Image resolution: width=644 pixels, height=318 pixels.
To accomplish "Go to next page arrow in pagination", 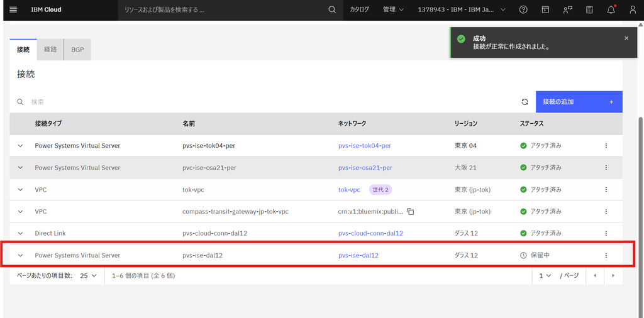I will 613,276.
